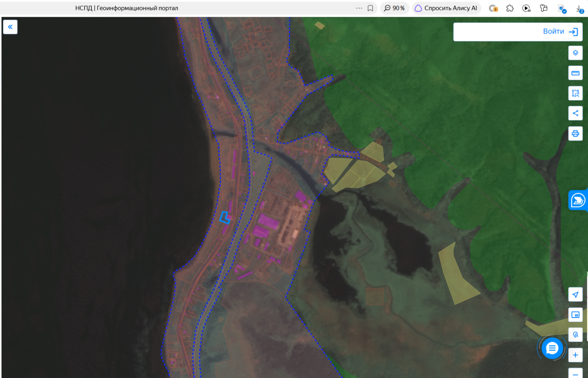Open browser extensions puzzle icon
This screenshot has height=378, width=588.
click(510, 8)
